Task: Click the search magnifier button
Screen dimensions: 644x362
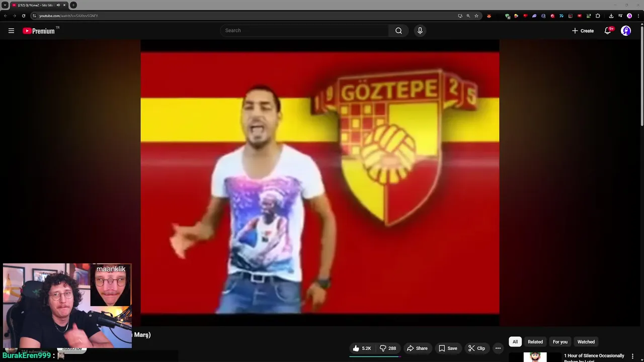Action: point(398,31)
